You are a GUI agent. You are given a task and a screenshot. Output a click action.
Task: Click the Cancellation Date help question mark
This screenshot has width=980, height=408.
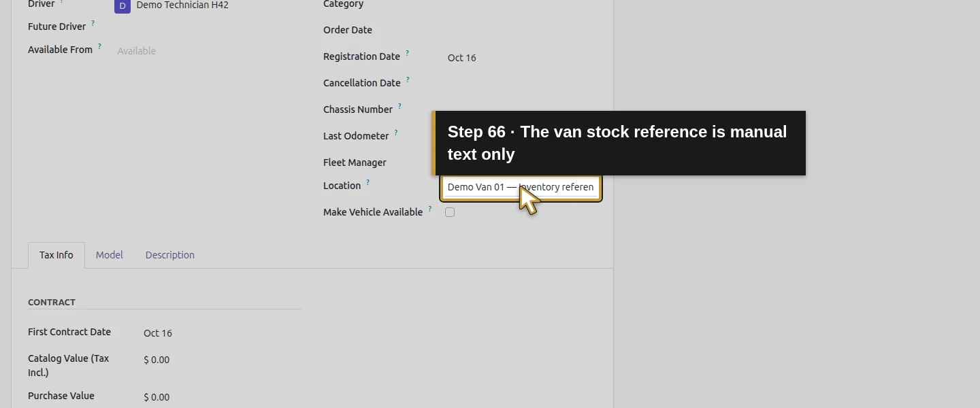408,80
